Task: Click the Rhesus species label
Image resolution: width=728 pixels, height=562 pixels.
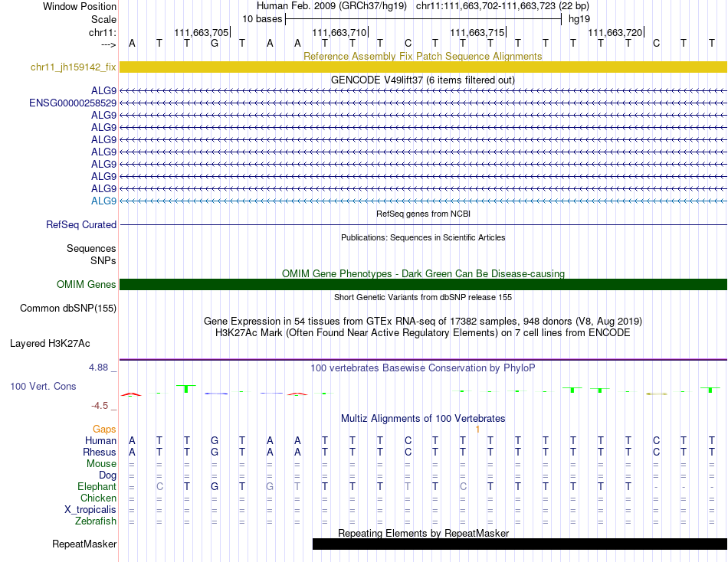Action: click(x=100, y=452)
